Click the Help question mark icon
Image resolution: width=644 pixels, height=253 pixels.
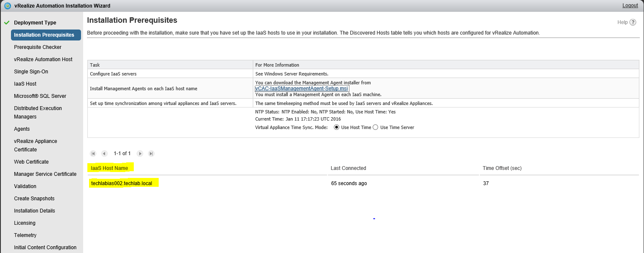pos(633,22)
